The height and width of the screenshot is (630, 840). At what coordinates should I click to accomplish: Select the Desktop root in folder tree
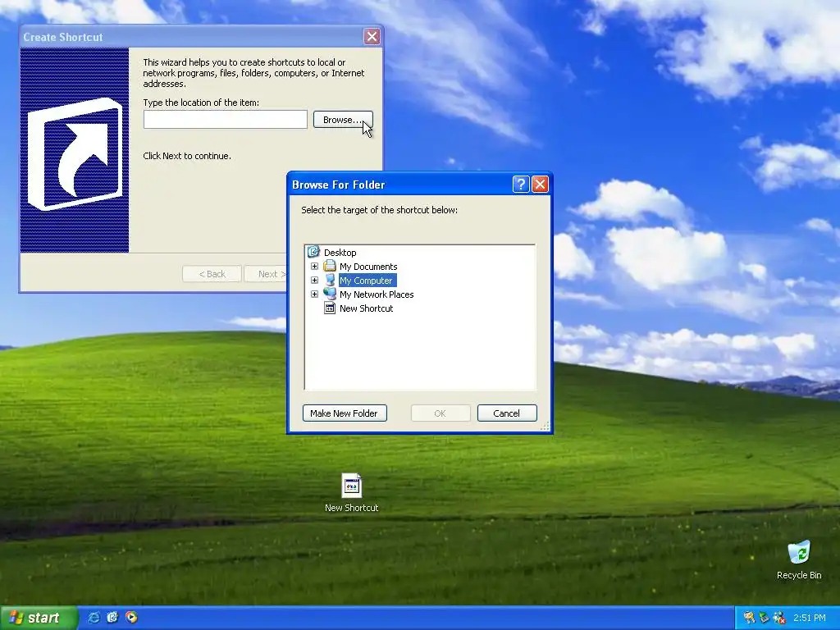(x=340, y=253)
